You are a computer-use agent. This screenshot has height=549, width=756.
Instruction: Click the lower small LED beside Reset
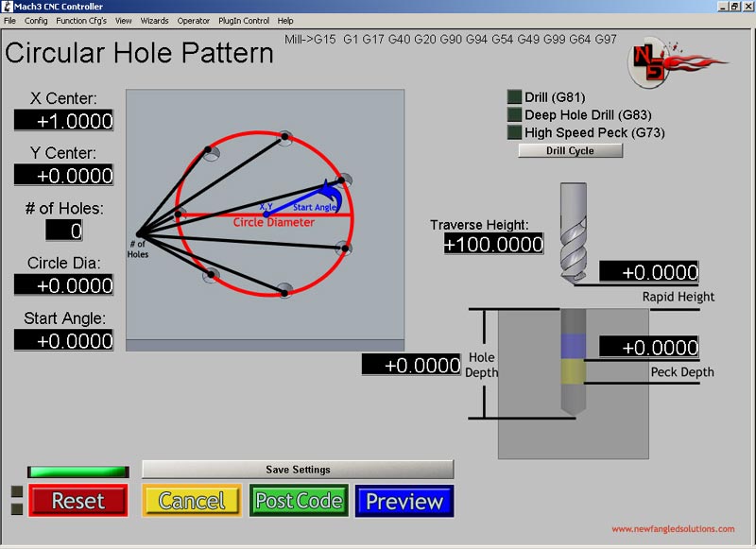coord(17,509)
